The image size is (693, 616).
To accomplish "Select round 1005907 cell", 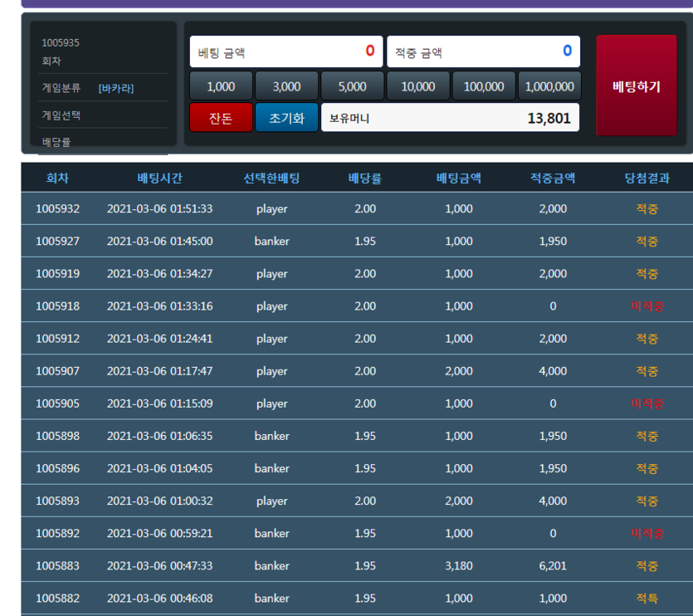I will coord(57,371).
